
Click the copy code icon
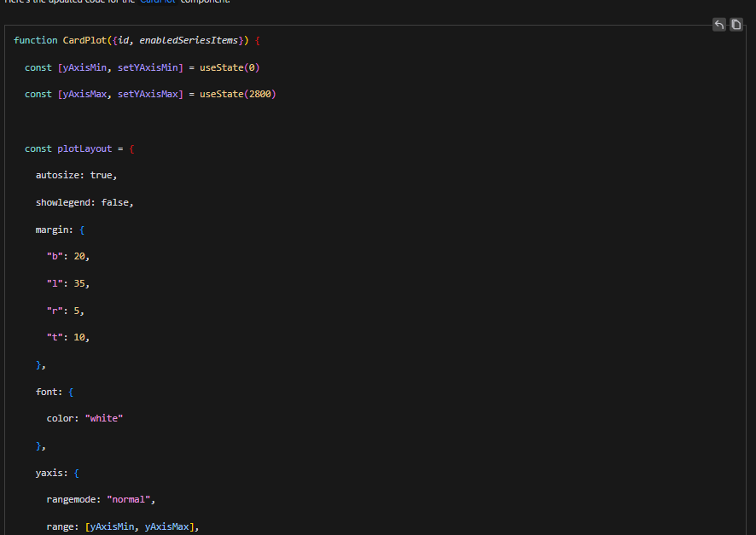point(736,25)
